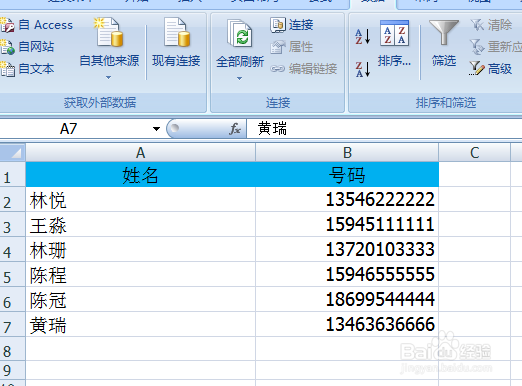The width and height of the screenshot is (522, 386).
Task: Select cell with number 13463636666
Action: click(347, 324)
